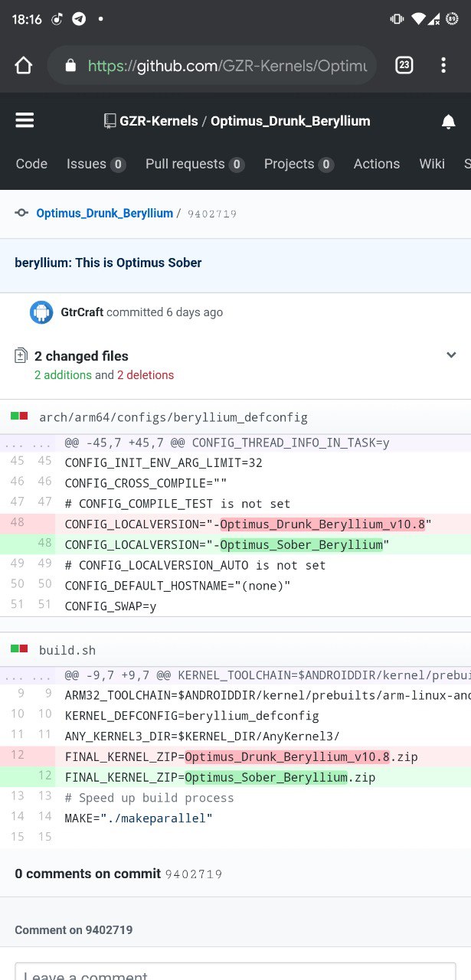Viewport: 471px width, 980px height.
Task: Tap the Chrome address bar URL
Action: click(227, 66)
